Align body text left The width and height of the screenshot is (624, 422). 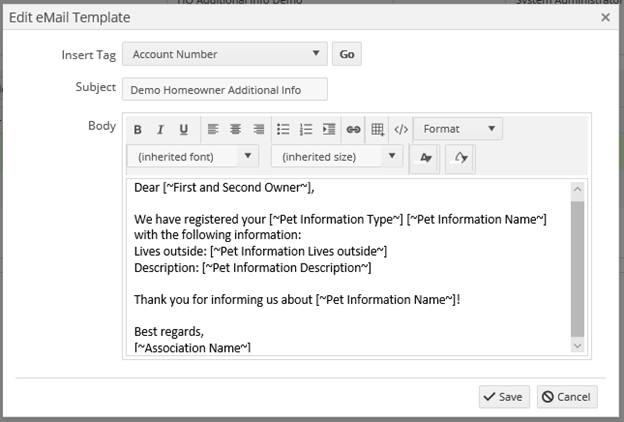[x=213, y=129]
